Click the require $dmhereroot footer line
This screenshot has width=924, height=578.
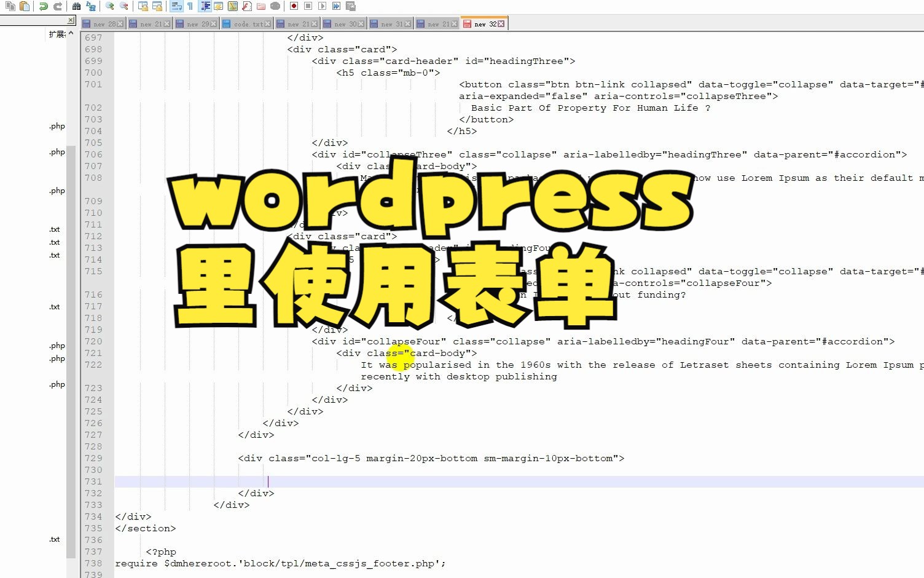click(280, 563)
